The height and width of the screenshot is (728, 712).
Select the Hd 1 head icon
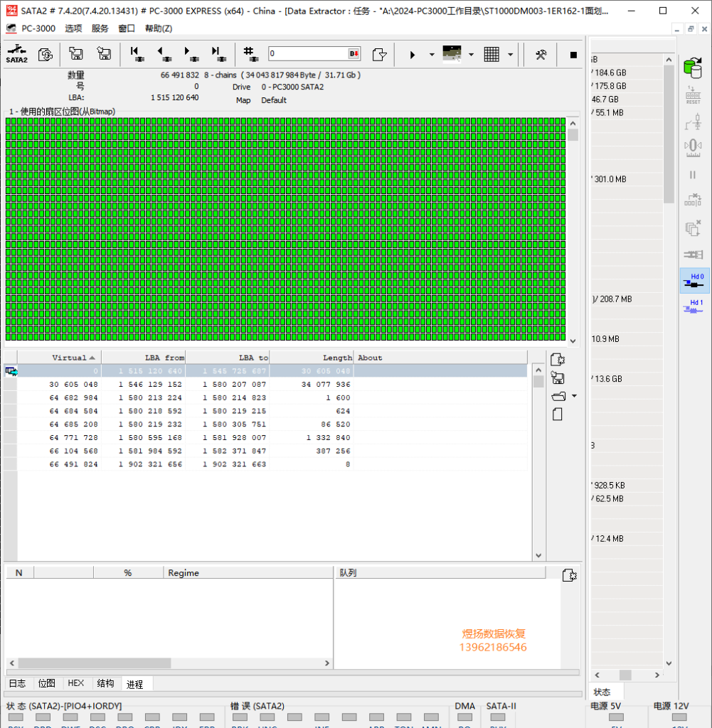click(x=694, y=306)
